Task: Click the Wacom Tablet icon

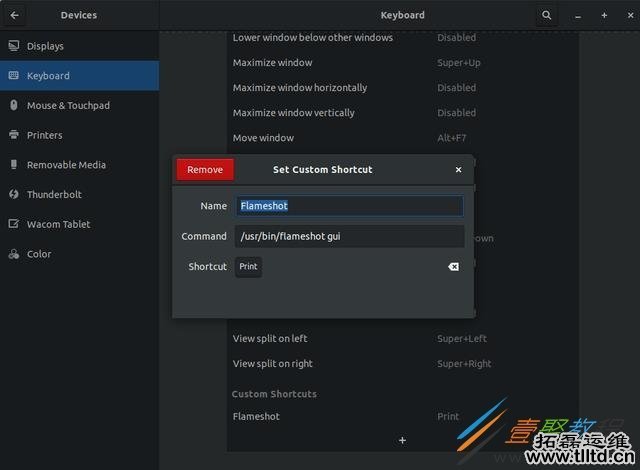Action: coord(14,225)
